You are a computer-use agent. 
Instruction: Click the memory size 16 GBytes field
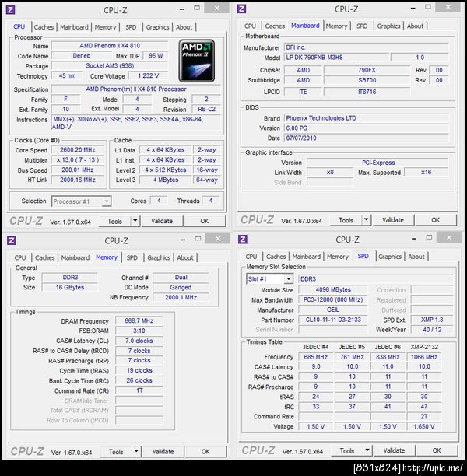pos(70,287)
